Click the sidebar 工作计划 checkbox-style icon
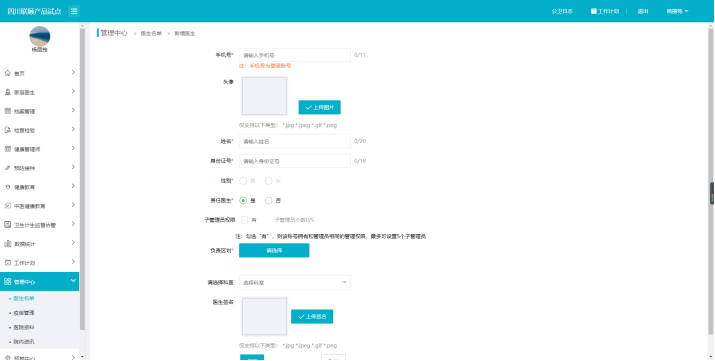This screenshot has width=715, height=361. tap(7, 263)
